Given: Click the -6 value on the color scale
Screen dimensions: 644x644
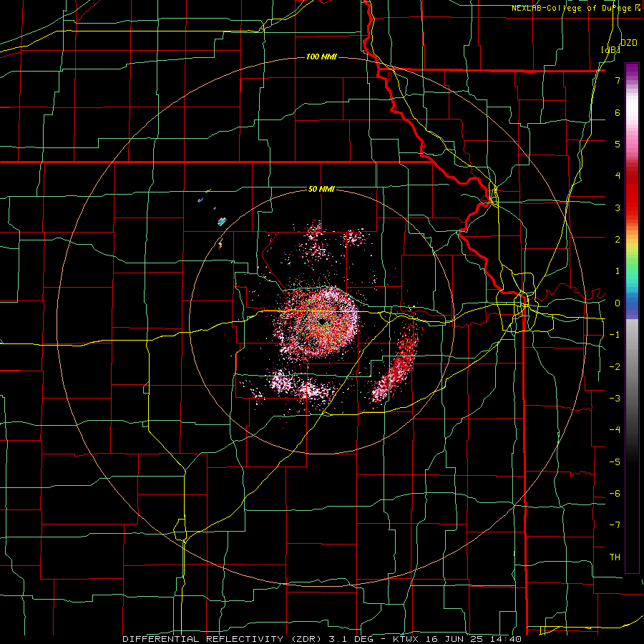Looking at the screenshot, I should click(615, 494).
